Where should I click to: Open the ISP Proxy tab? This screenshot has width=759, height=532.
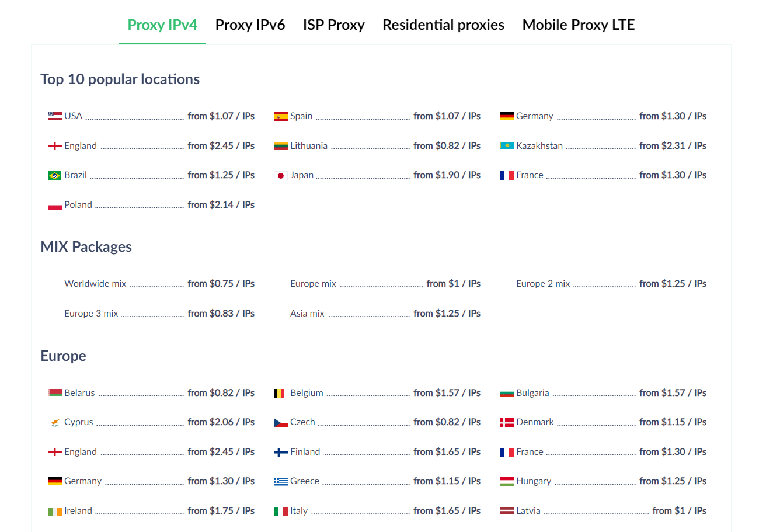(333, 25)
